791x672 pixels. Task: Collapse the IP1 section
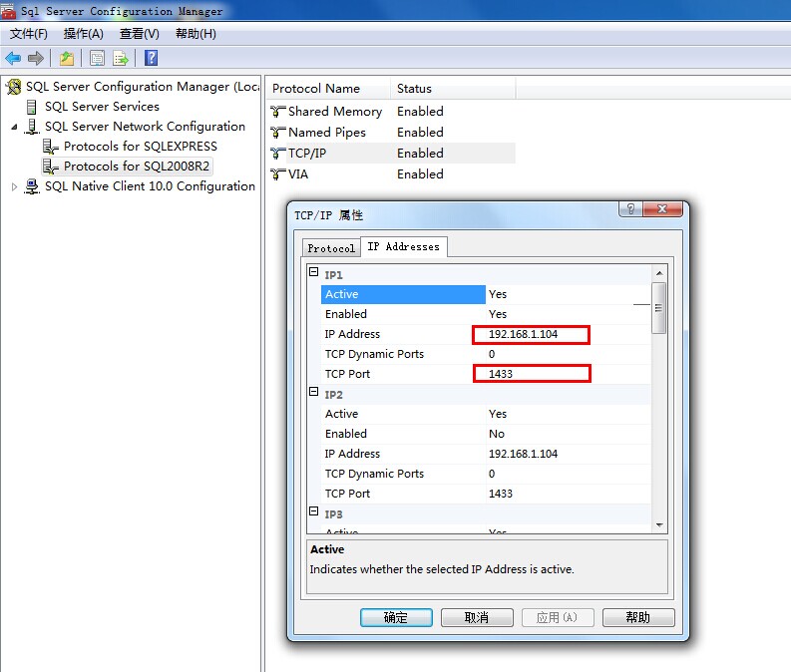314,272
